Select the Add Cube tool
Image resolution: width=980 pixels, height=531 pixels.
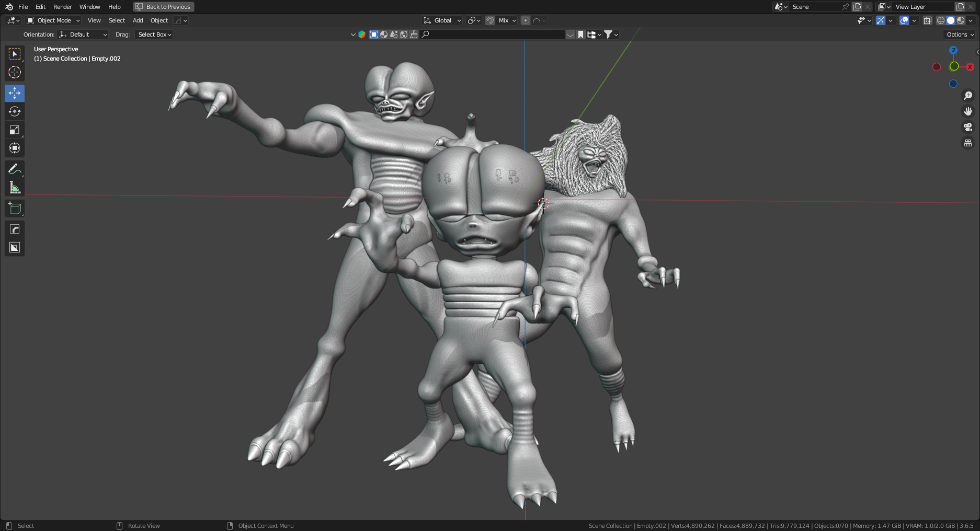click(15, 208)
